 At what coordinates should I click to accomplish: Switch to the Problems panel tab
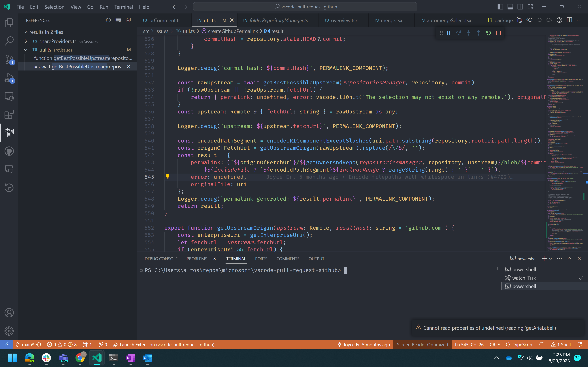(197, 258)
